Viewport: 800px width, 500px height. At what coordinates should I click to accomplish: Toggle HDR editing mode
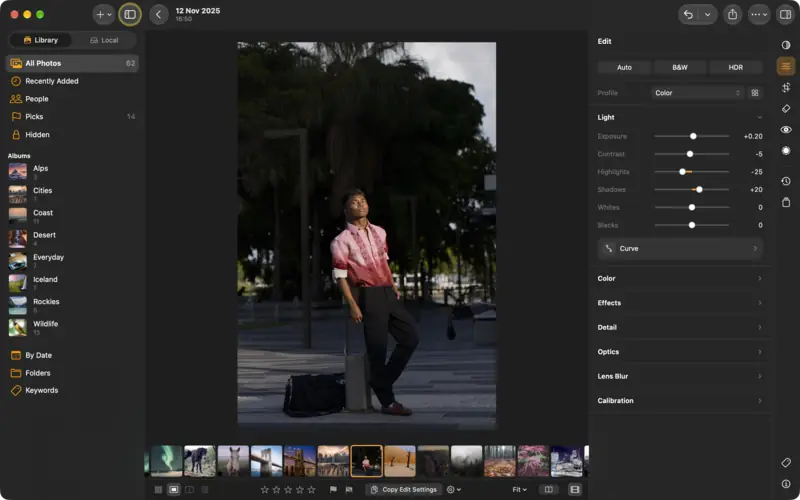735,67
